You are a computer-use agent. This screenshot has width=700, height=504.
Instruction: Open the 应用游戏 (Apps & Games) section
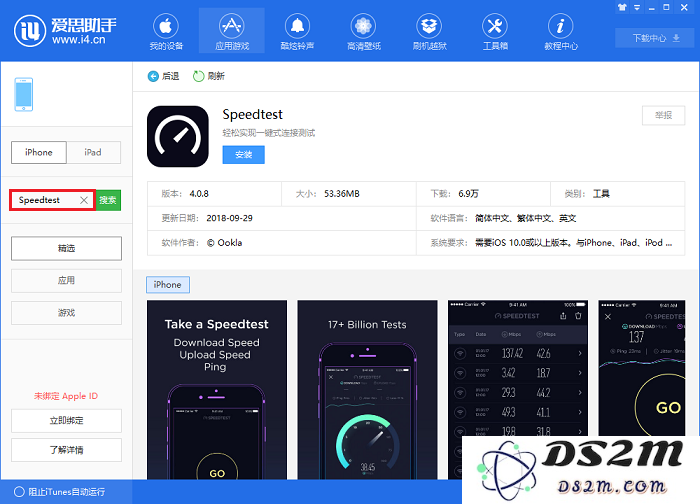tap(232, 31)
